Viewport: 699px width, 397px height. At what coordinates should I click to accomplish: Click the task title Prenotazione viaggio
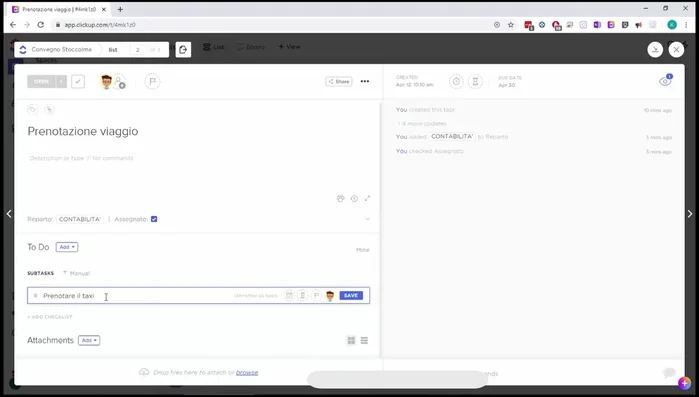pyautogui.click(x=83, y=131)
